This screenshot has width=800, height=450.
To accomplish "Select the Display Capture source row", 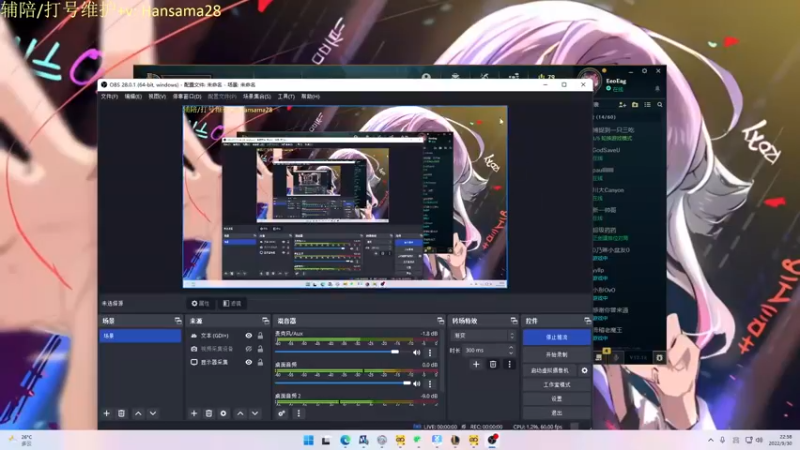I will [x=228, y=362].
